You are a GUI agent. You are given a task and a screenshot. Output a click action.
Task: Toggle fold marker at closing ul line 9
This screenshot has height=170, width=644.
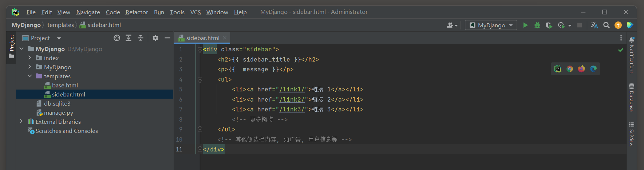point(200,129)
